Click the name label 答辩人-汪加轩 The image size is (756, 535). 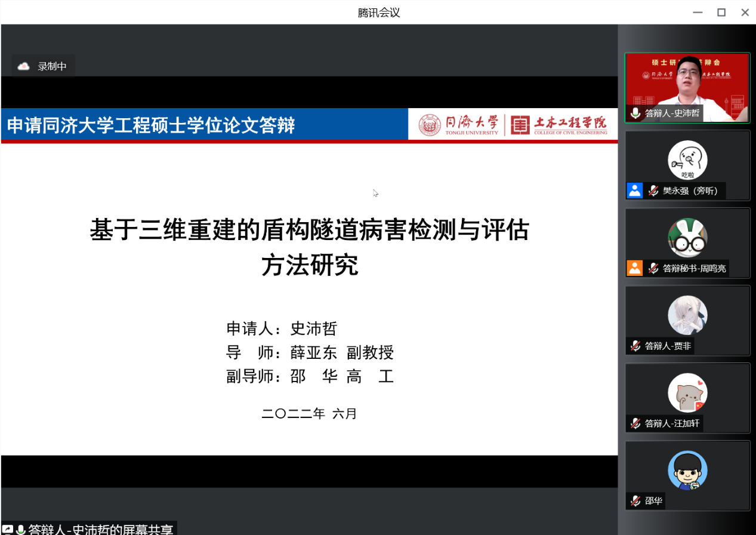pyautogui.click(x=671, y=423)
